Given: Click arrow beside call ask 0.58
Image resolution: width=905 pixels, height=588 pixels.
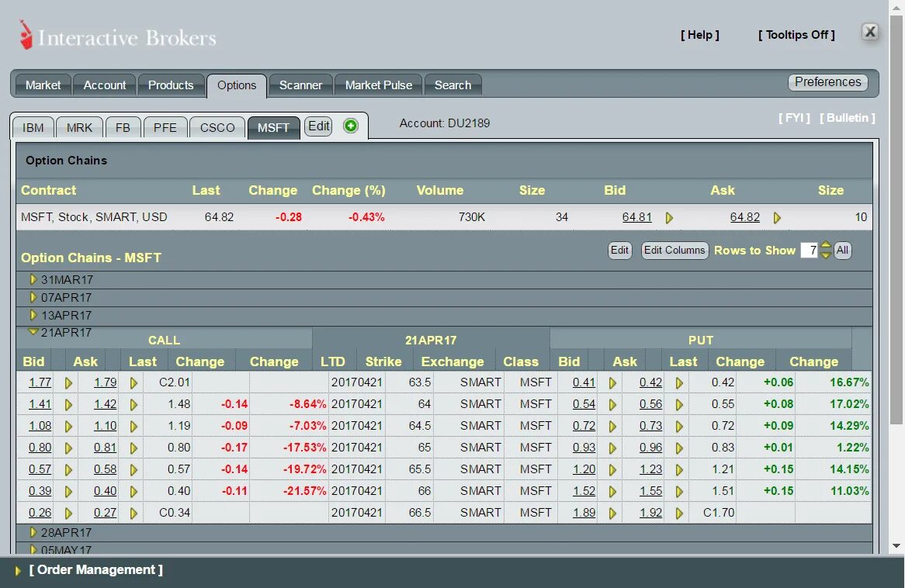Looking at the screenshot, I should coord(134,470).
